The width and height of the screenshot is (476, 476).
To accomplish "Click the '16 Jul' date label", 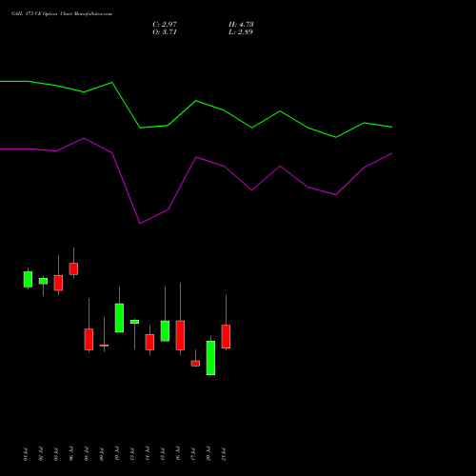I will point(178,454).
